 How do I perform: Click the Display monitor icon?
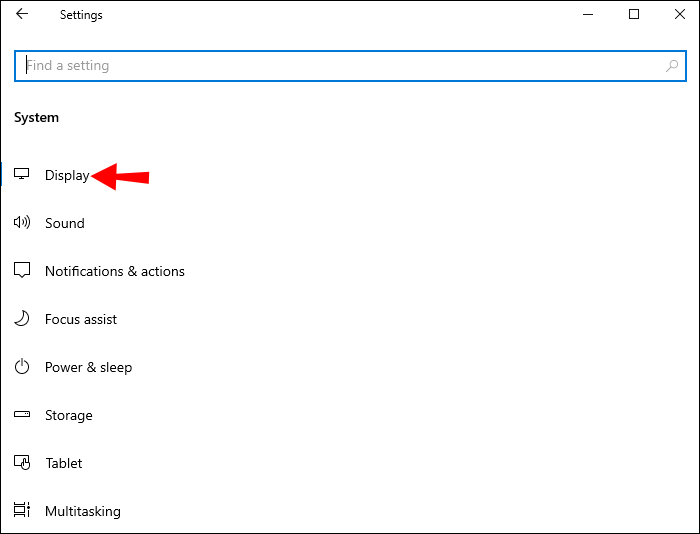point(21,174)
